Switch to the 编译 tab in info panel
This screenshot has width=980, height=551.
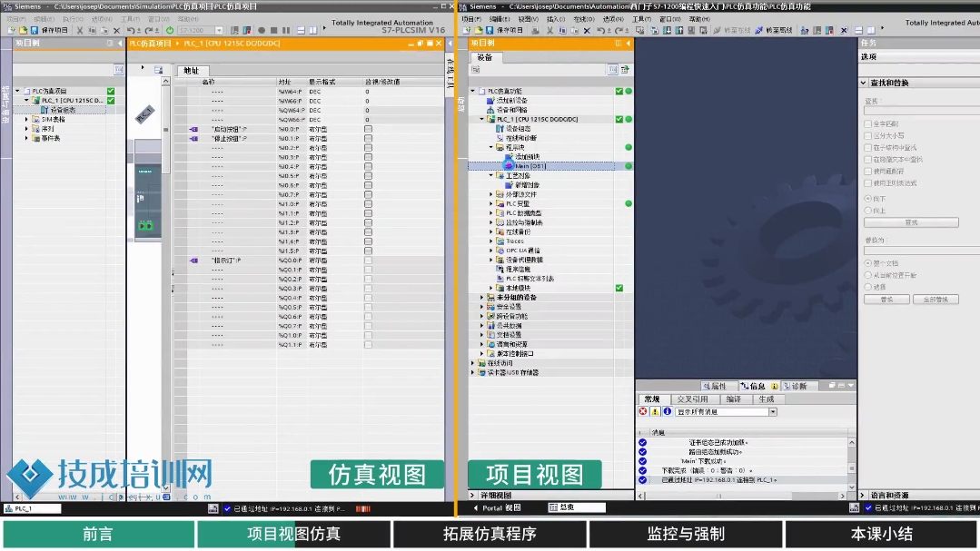click(x=734, y=399)
